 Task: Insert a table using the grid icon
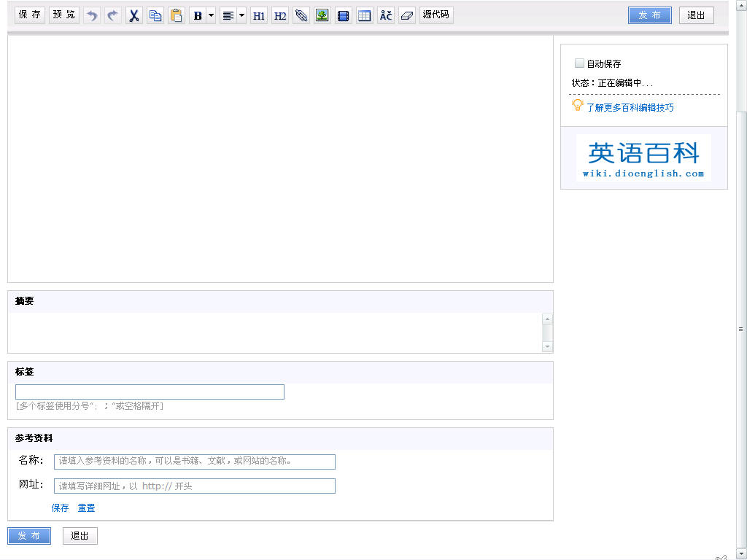point(364,15)
